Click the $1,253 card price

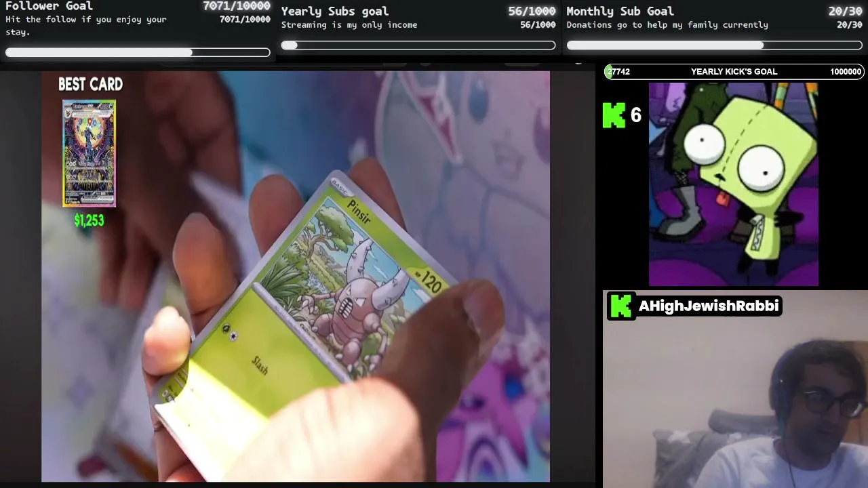click(89, 220)
